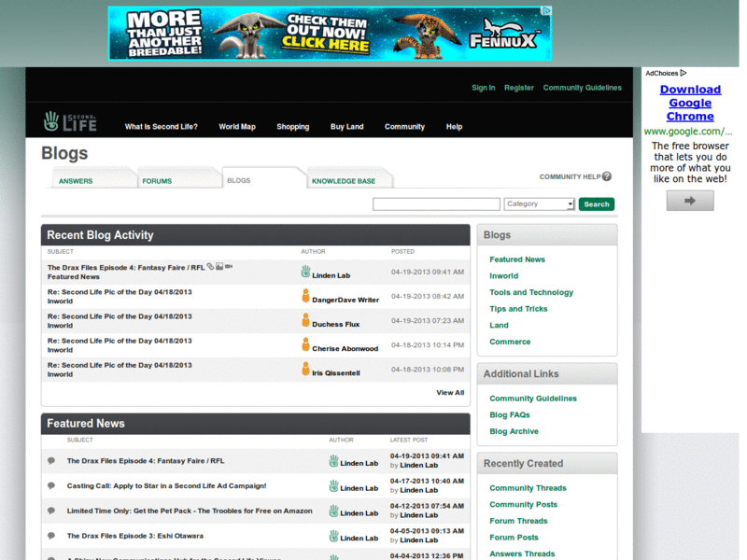This screenshot has height=560, width=747.
Task: Open Community Threads under Recently Created
Action: [528, 487]
